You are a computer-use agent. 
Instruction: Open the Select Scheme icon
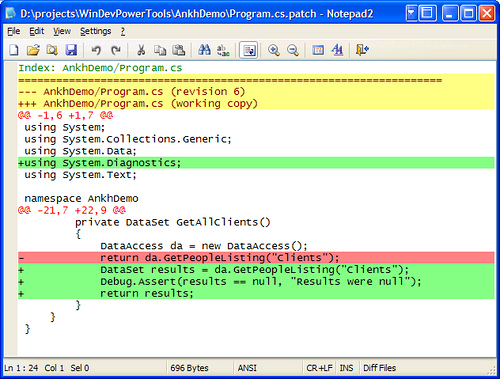pos(318,50)
